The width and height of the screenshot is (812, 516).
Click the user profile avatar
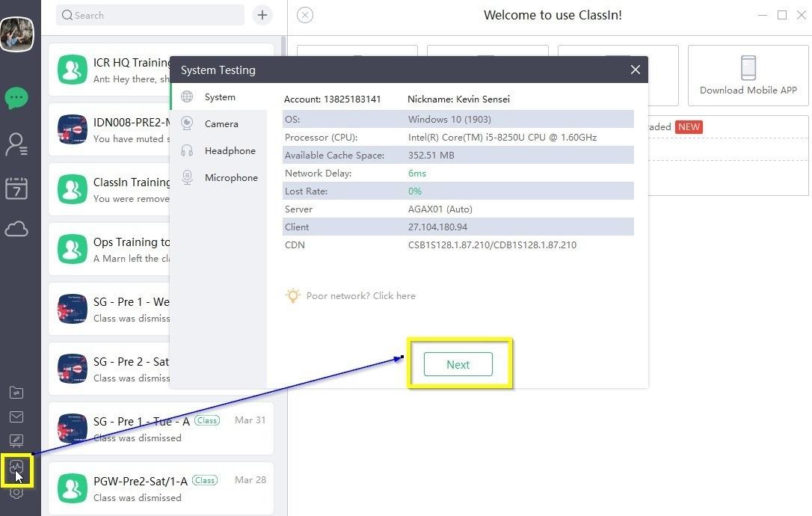click(x=17, y=34)
